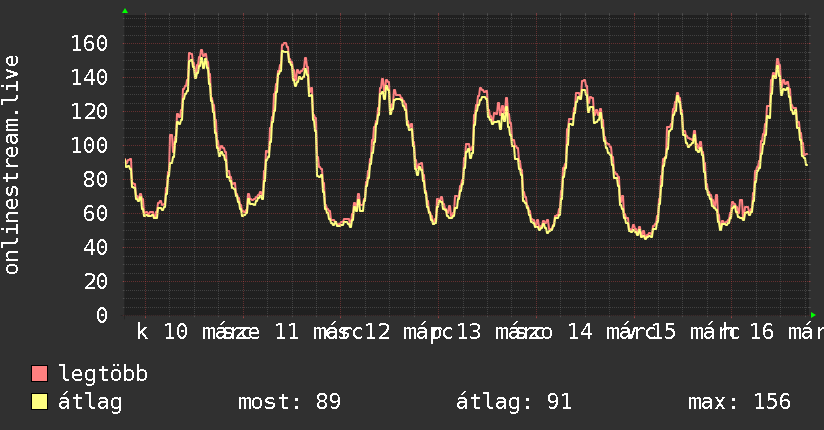Click the y-axis label 20
Screen dimensions: 824x430
tap(96, 282)
